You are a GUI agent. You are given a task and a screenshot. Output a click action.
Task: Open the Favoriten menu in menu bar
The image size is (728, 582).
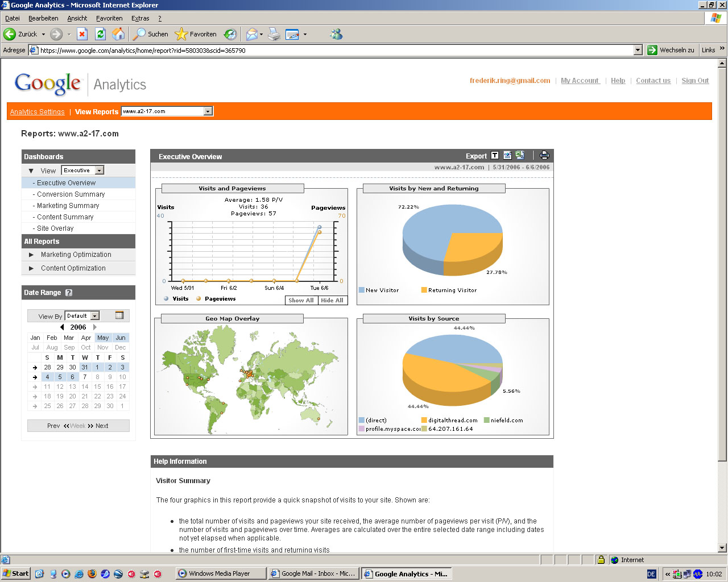coord(109,18)
